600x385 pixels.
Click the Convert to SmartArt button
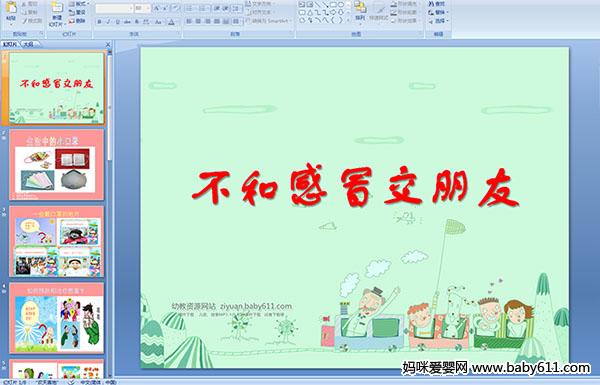269,21
